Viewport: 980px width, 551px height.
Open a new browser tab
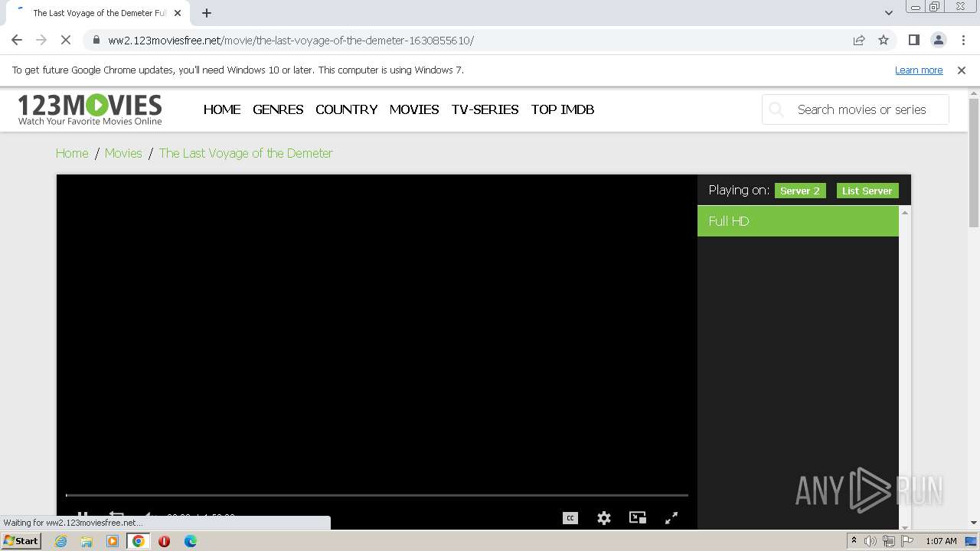coord(206,13)
